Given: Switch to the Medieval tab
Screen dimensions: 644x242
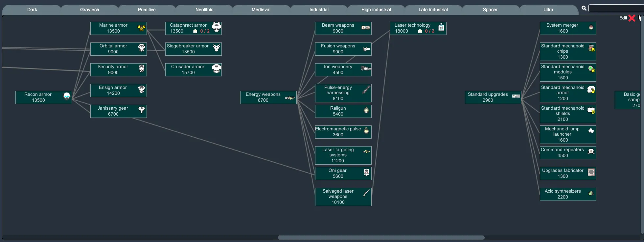Looking at the screenshot, I should tap(261, 10).
